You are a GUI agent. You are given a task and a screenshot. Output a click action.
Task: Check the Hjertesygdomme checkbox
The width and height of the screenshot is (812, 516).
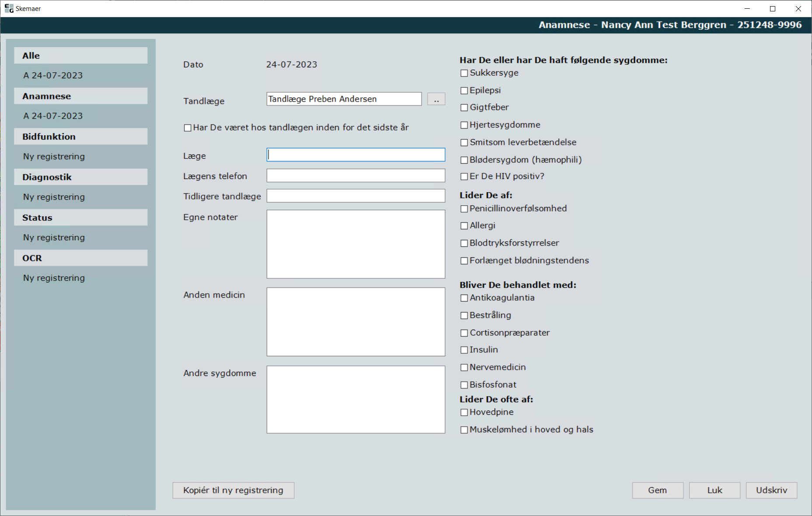coord(464,125)
